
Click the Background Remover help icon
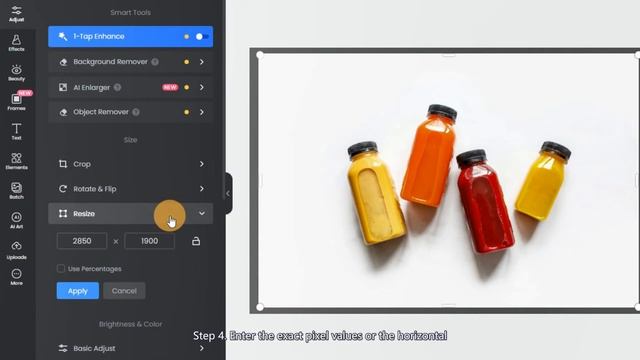(155, 62)
